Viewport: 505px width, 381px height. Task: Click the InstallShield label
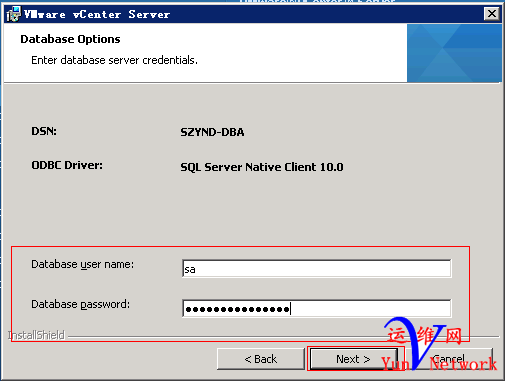pos(36,335)
